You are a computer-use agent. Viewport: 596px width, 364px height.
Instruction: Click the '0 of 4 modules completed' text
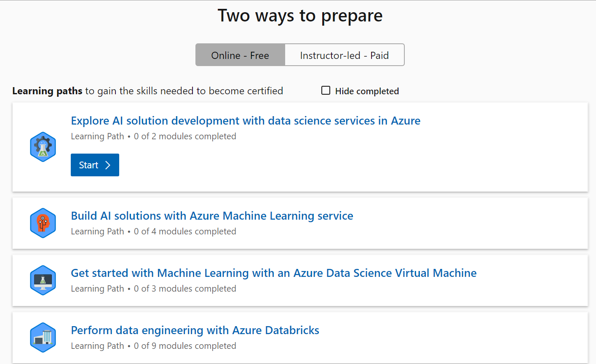point(185,231)
